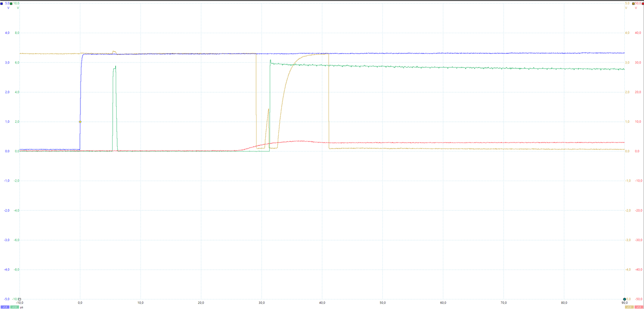This screenshot has height=309, width=644.
Task: Select the yellow trigger diamond marker
Action: tap(80, 122)
